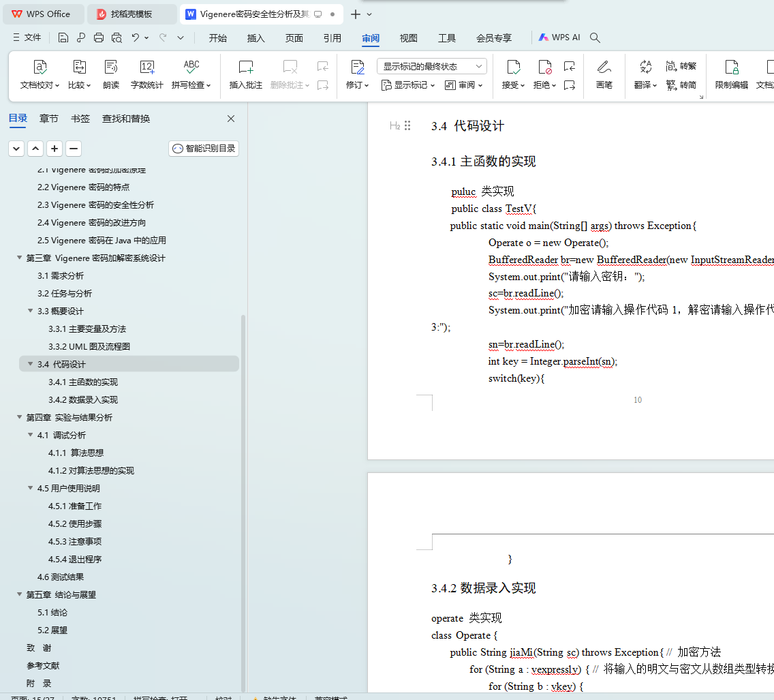This screenshot has width=774, height=700.
Task: Collapse 第四章 实验与结果分析 node
Action: tap(19, 417)
